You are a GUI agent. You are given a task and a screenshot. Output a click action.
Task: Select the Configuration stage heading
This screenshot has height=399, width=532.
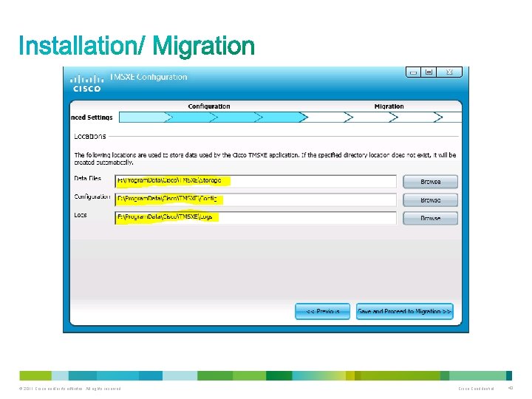pyautogui.click(x=209, y=106)
